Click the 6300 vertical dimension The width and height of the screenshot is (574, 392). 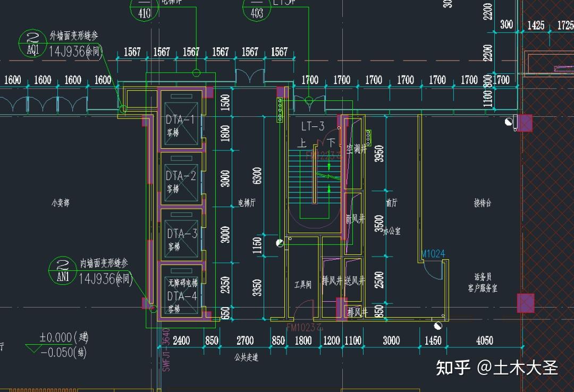(257, 176)
